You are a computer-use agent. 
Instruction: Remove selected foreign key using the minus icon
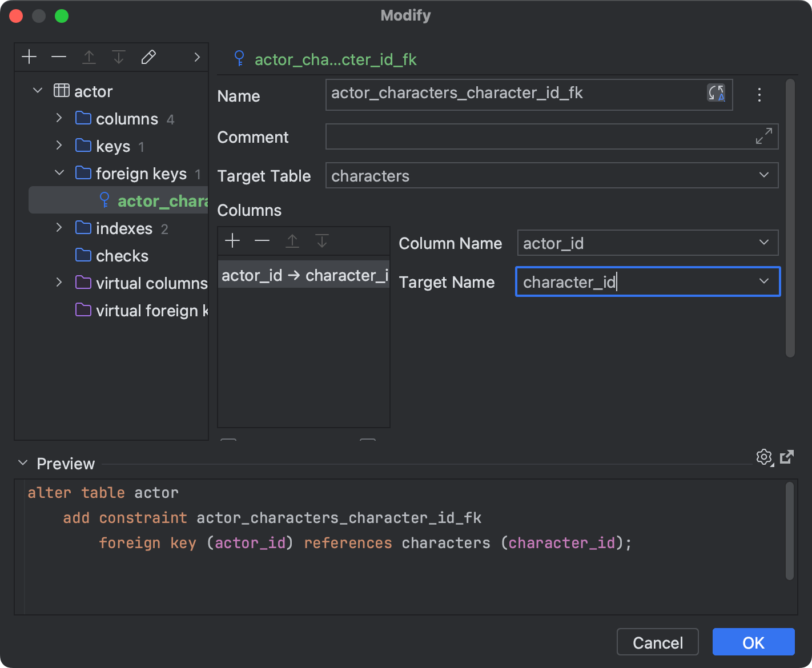pyautogui.click(x=59, y=57)
